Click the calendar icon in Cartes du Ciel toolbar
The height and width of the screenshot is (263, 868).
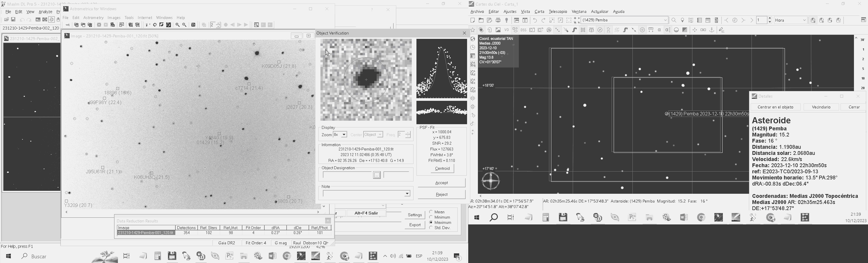pyautogui.click(x=708, y=20)
